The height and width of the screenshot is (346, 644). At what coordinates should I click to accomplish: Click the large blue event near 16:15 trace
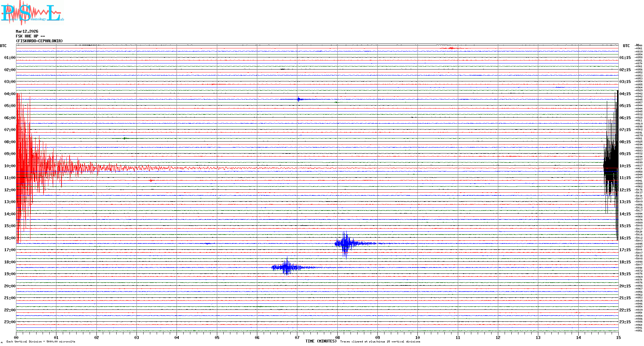point(345,243)
